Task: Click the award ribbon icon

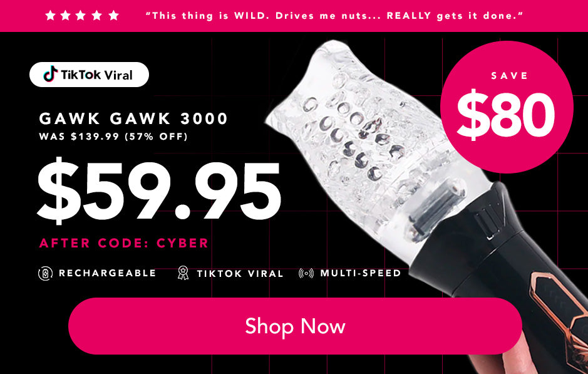Action: [183, 273]
